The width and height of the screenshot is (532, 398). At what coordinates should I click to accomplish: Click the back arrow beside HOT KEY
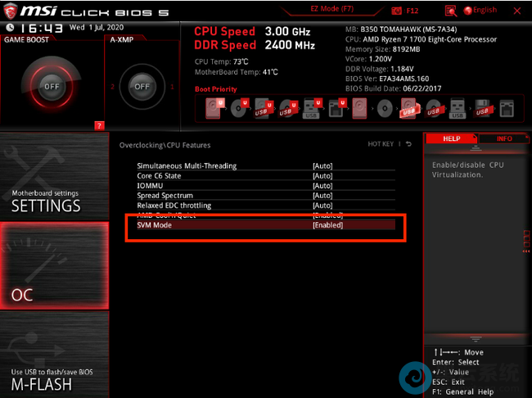click(x=409, y=145)
